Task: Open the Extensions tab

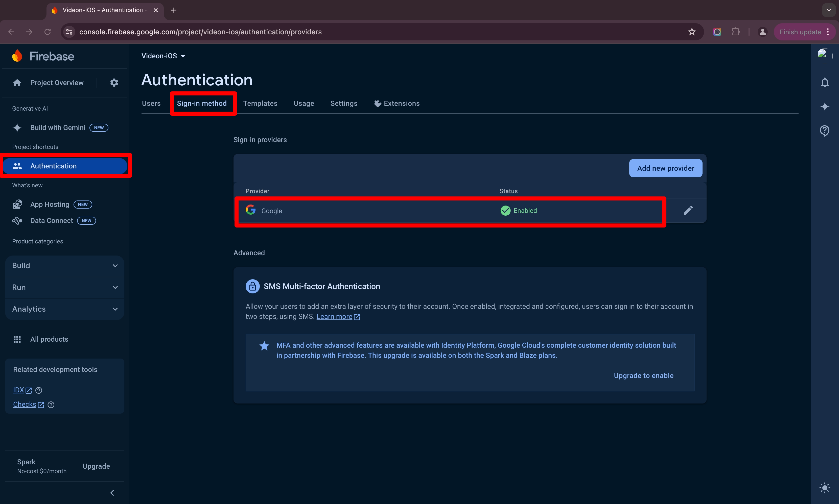Action: click(x=397, y=103)
